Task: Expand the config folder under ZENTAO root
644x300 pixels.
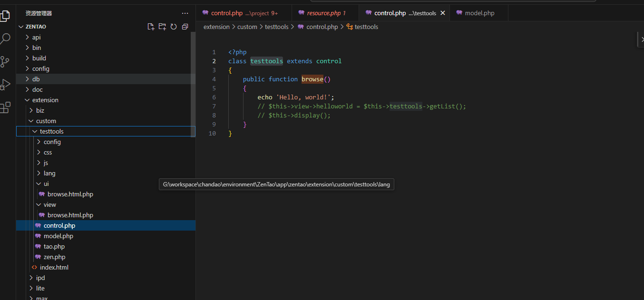Action: (x=27, y=68)
